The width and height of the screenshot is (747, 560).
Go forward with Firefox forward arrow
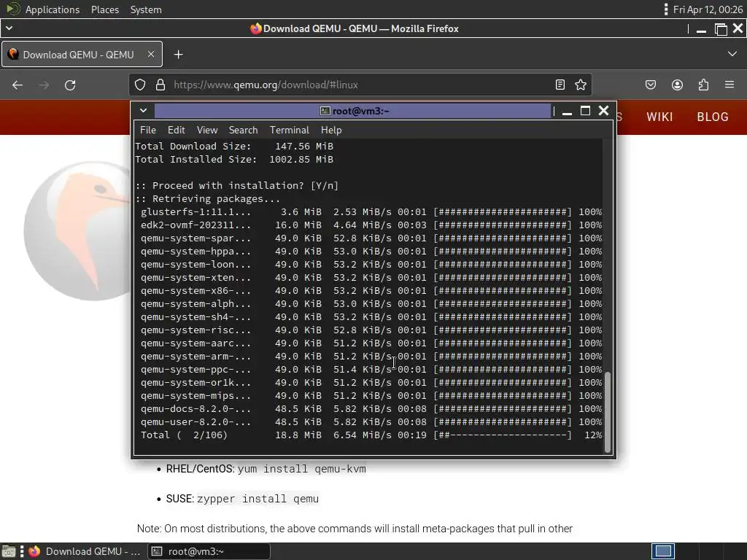click(x=44, y=85)
